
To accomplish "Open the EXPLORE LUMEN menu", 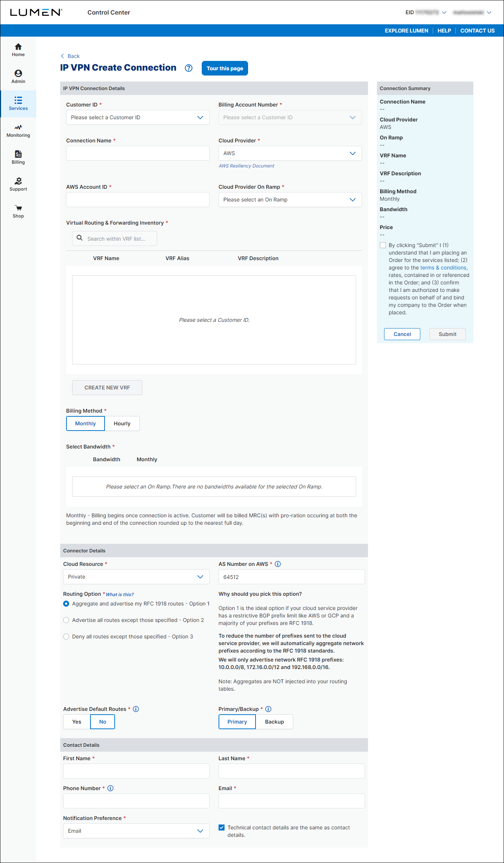I will click(x=406, y=31).
